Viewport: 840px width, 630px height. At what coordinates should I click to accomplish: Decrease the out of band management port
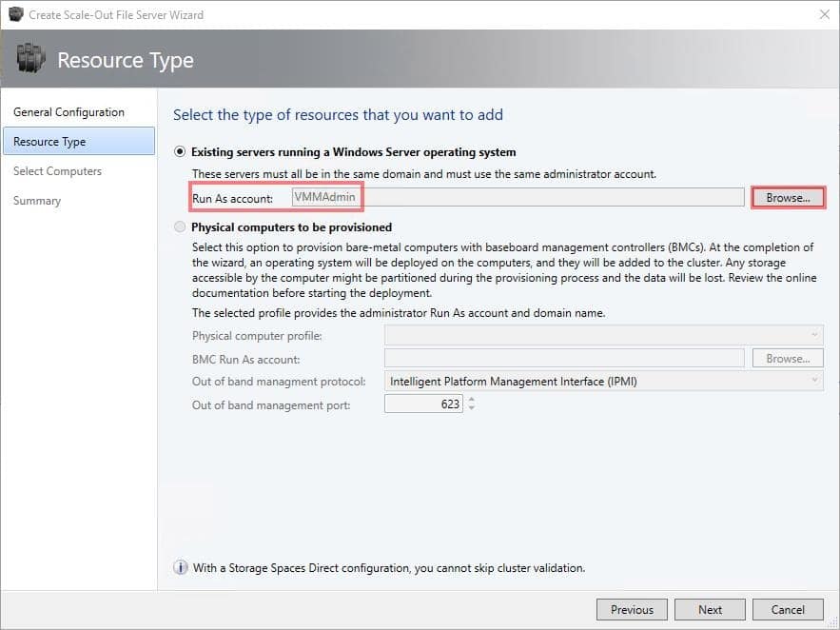point(472,408)
